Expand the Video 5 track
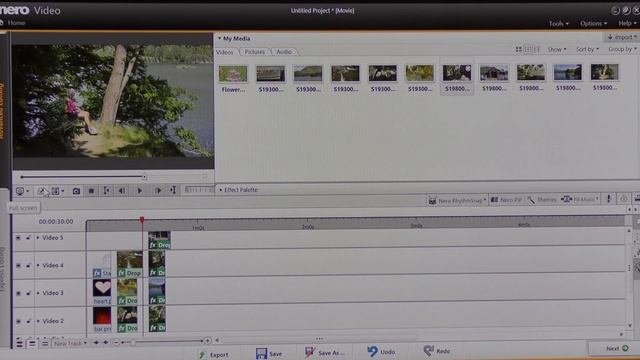Viewport: 640px width, 360px height. 38,238
